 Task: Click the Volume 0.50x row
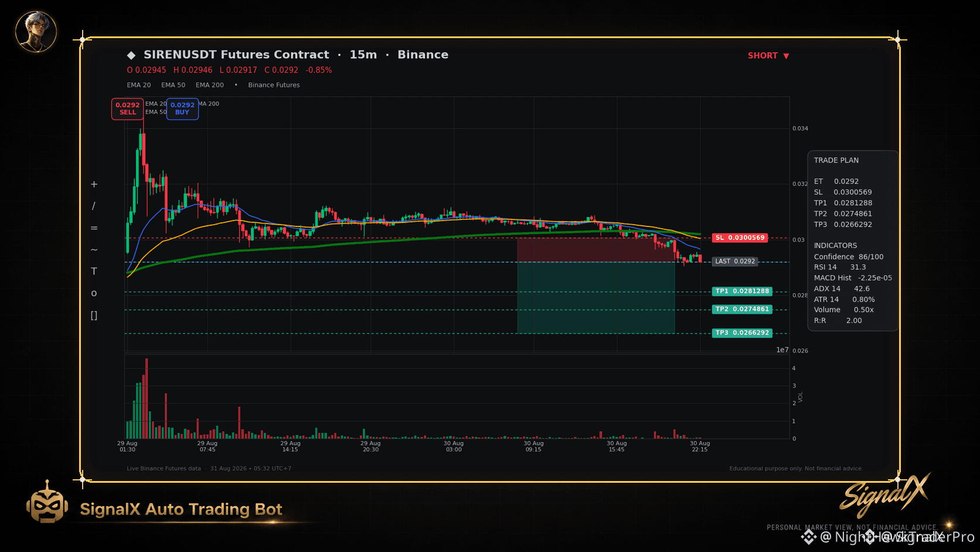click(x=844, y=310)
